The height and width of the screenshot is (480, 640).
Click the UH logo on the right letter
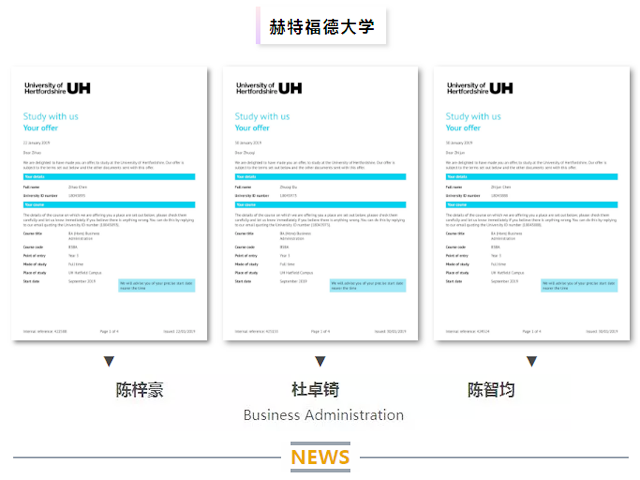[x=480, y=88]
